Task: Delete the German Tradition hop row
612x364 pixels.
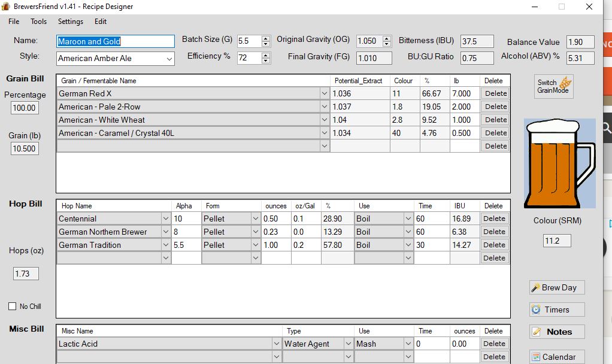Action: pyautogui.click(x=494, y=245)
